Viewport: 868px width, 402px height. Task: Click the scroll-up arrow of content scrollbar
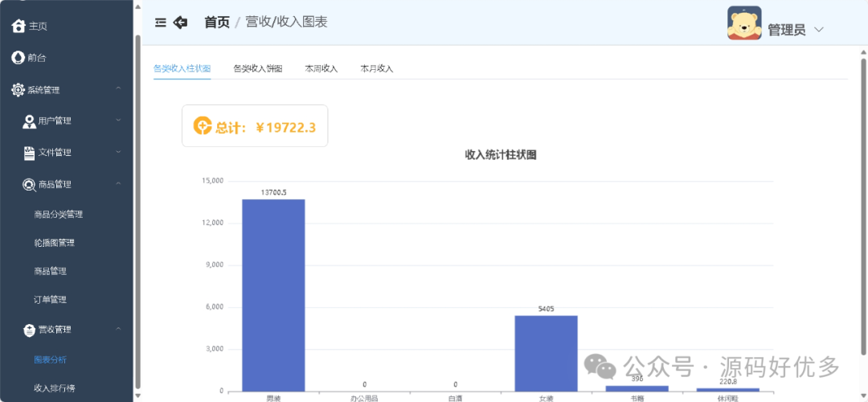[x=863, y=51]
